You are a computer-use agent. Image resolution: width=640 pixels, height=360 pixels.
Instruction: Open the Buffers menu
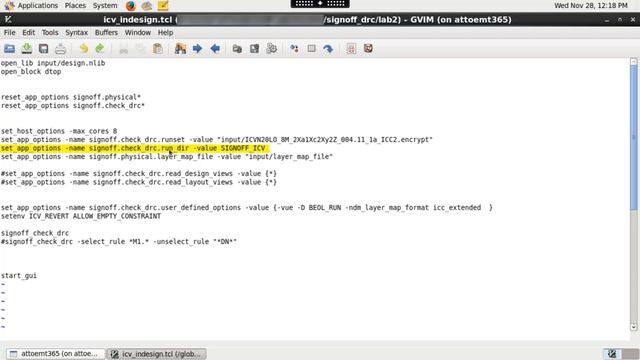point(106,33)
